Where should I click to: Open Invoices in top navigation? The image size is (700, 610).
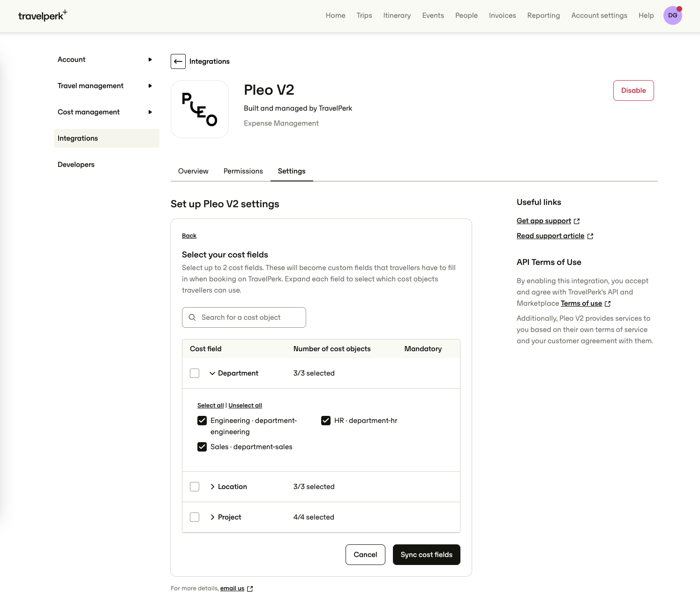pos(503,15)
